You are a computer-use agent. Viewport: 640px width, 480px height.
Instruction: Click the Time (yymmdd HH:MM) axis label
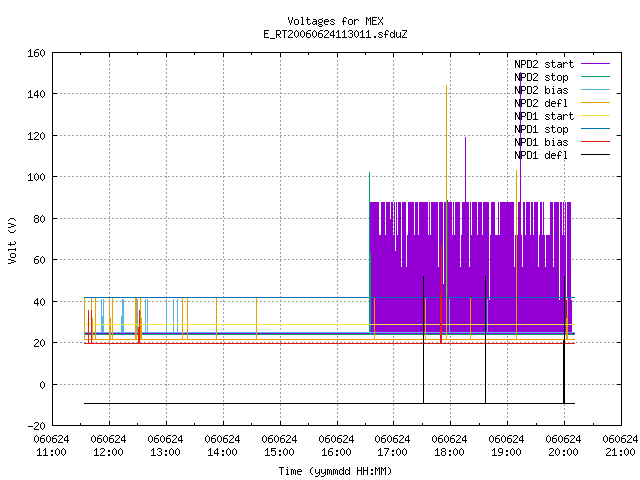coord(336,471)
